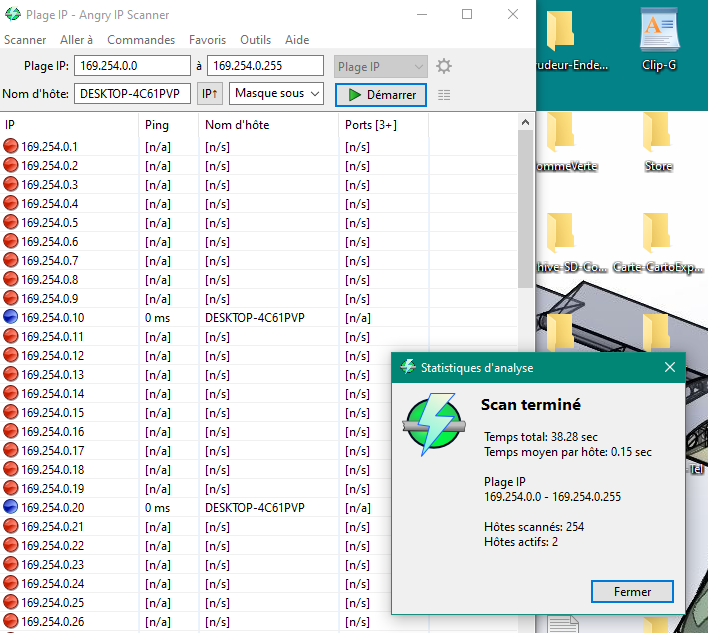Select the blue status icon for 169.254.0.20
Image resolution: width=708 pixels, height=633 pixels.
10,507
